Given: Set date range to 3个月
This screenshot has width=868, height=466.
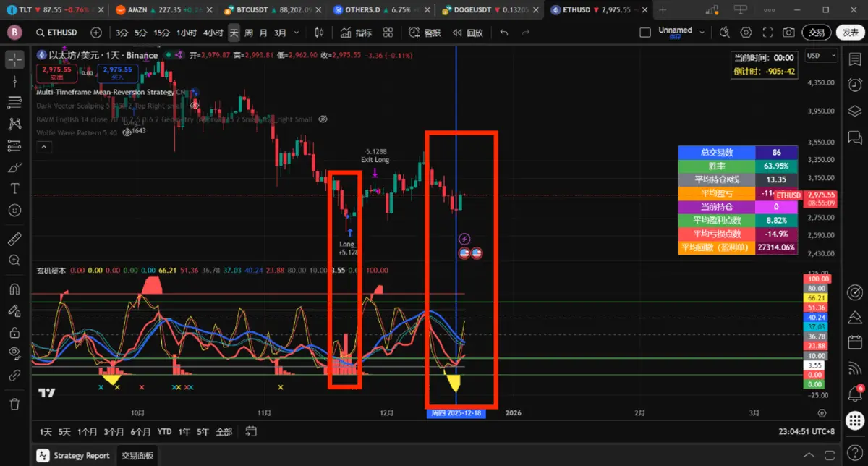Looking at the screenshot, I should coord(114,431).
